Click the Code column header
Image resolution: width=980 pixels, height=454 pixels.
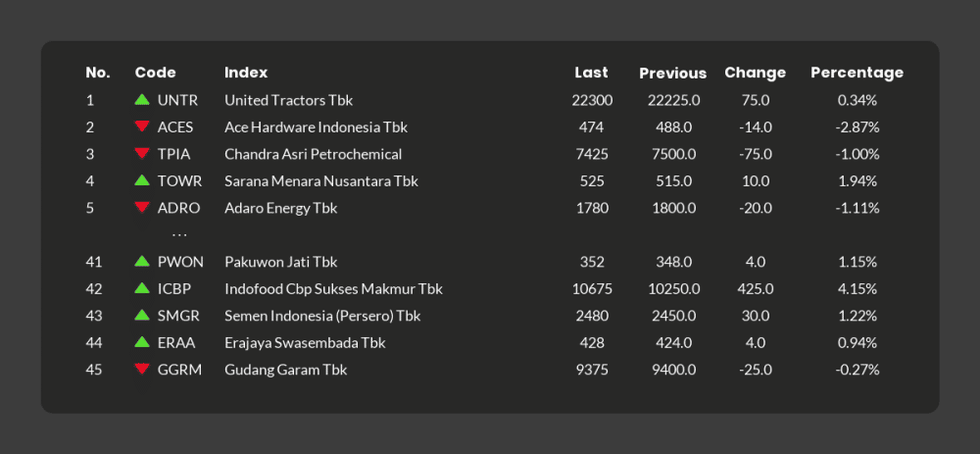click(155, 73)
